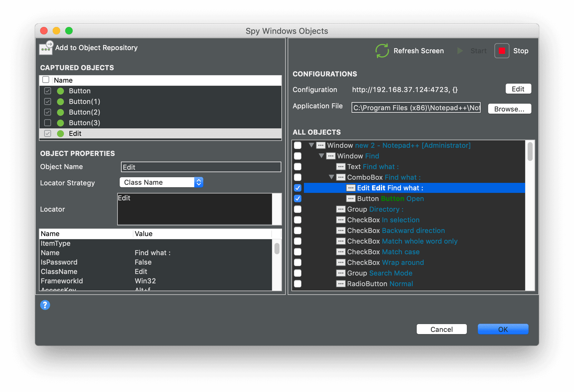Click object icon beside Text Find what
574x392 pixels.
click(x=341, y=167)
